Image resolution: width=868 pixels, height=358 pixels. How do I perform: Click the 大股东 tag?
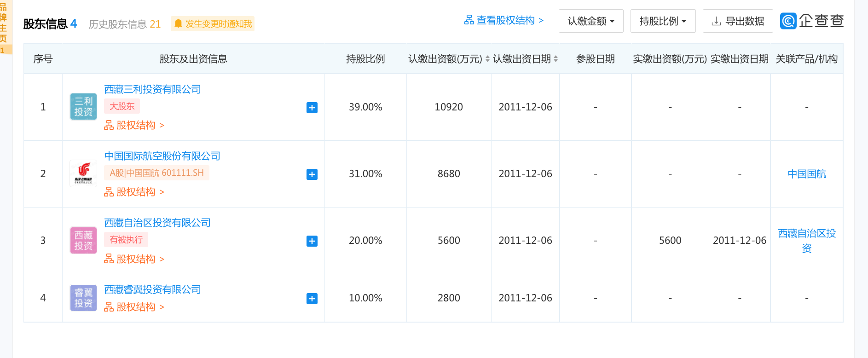point(122,106)
